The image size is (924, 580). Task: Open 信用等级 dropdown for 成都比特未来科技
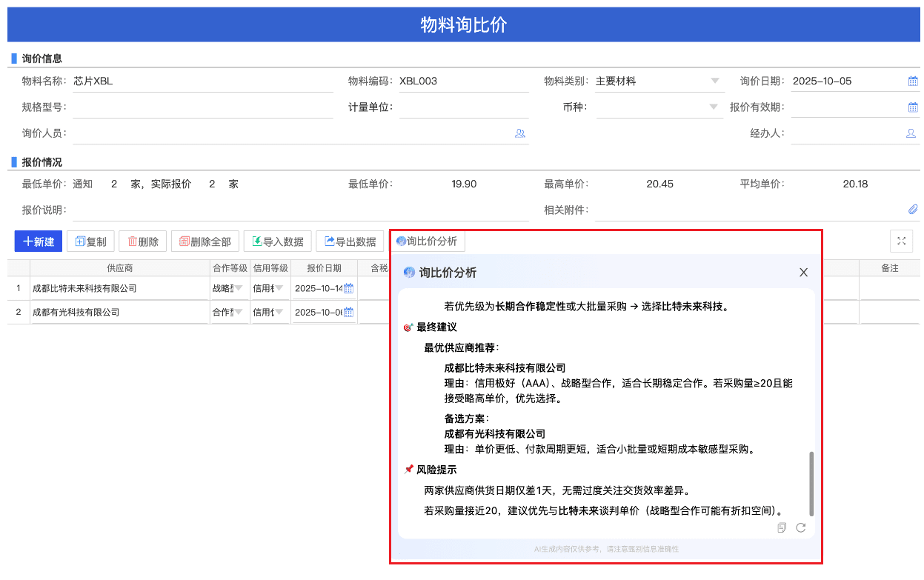[x=280, y=289]
